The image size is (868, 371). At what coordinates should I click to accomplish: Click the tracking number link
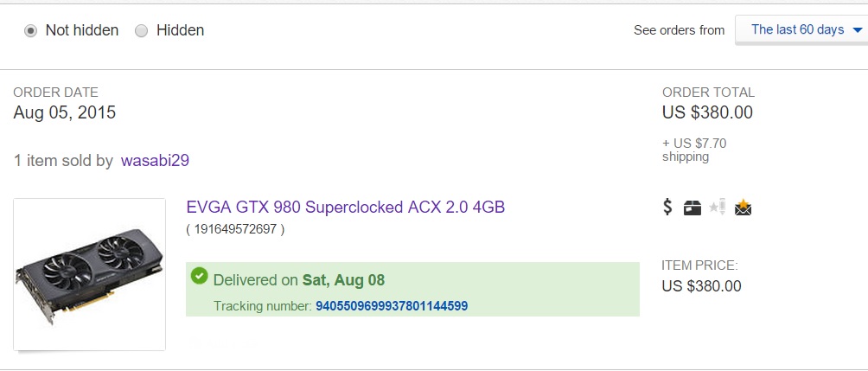392,306
